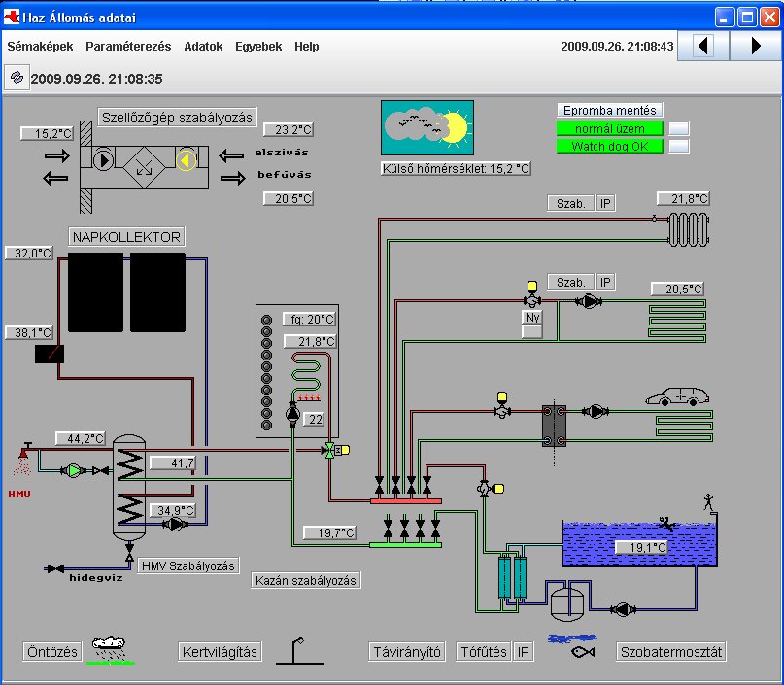Viewport: 784px width, 685px height.
Task: Click the previous screen left arrow
Action: click(703, 46)
